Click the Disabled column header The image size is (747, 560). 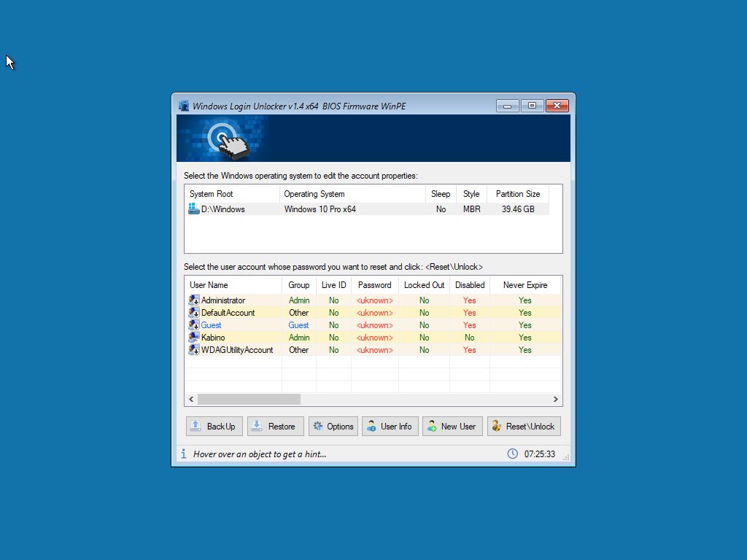470,285
